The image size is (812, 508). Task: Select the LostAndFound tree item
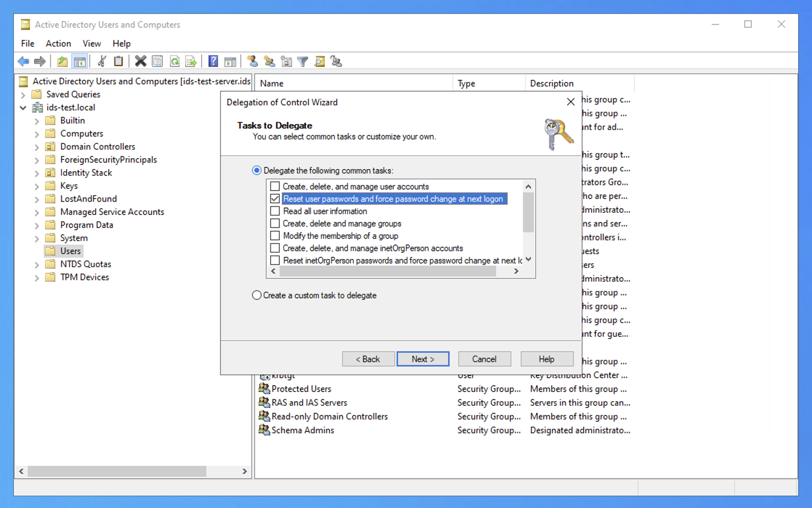88,199
